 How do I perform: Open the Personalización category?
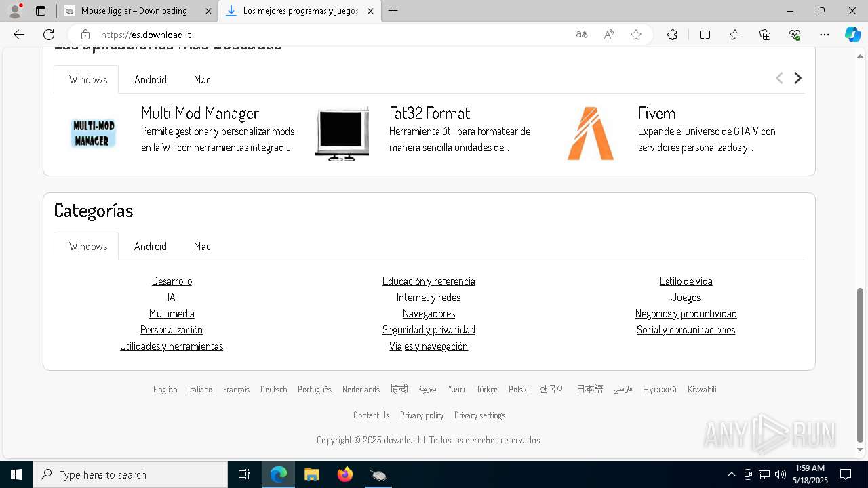tap(172, 329)
